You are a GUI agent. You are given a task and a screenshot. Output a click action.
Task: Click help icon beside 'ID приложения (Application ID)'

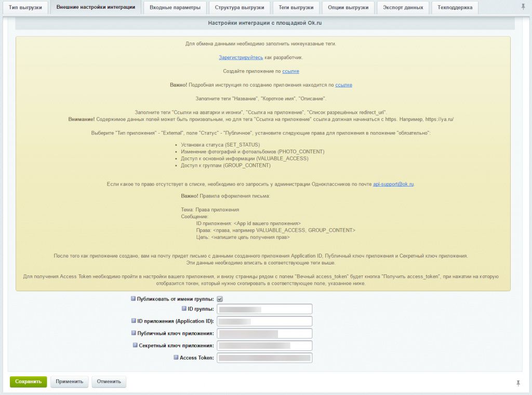point(134,321)
